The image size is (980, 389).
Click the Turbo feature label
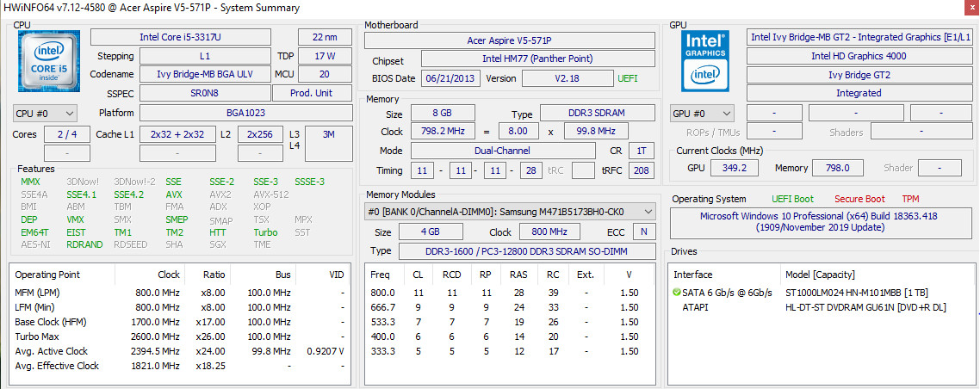click(265, 232)
